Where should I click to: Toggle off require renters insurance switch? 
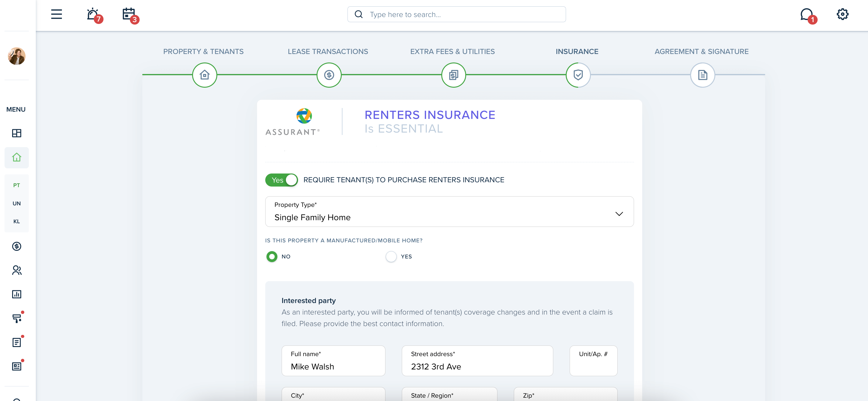282,180
